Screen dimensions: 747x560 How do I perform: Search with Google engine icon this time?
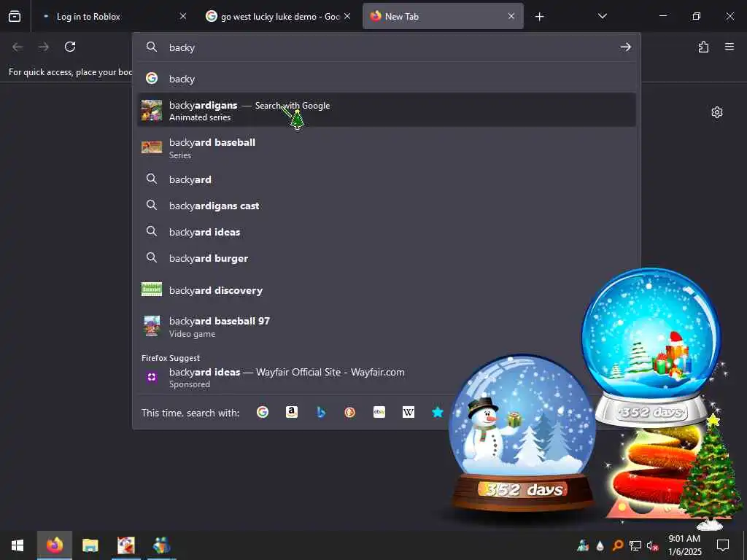[x=263, y=413]
